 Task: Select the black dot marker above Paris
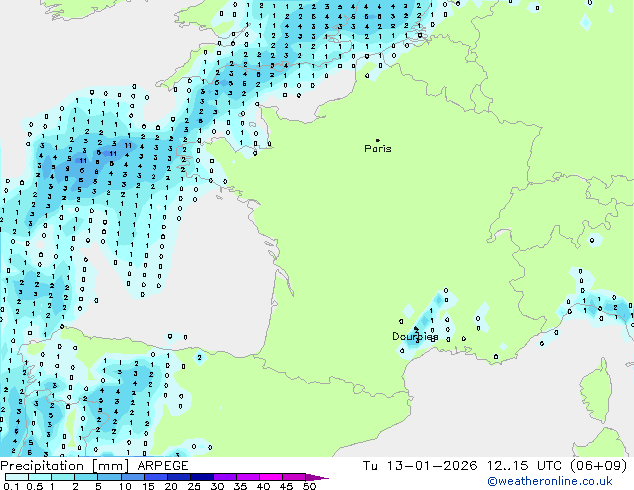point(378,140)
